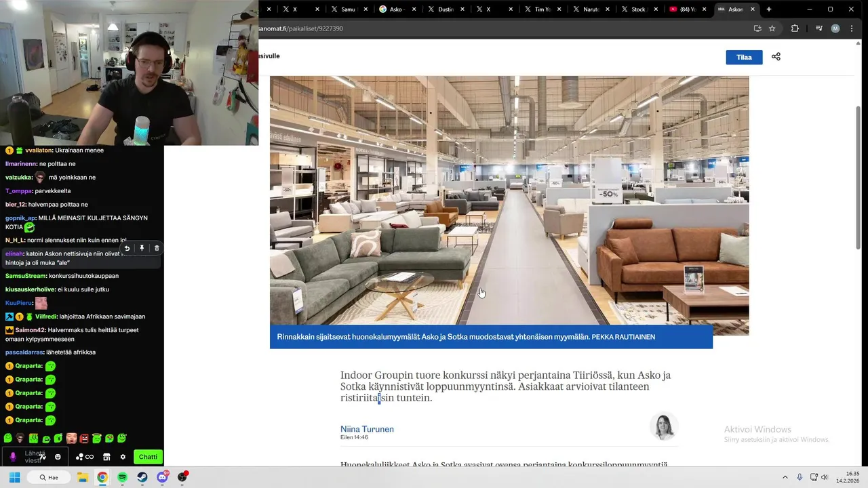Open the chat shop storefront icon
Screen dimensions: 868x488
106,457
